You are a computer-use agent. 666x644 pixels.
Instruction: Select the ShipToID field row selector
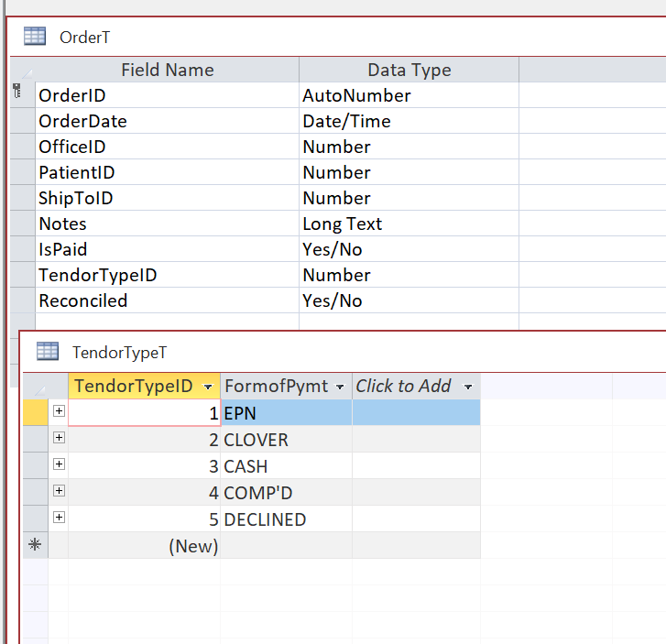point(23,198)
